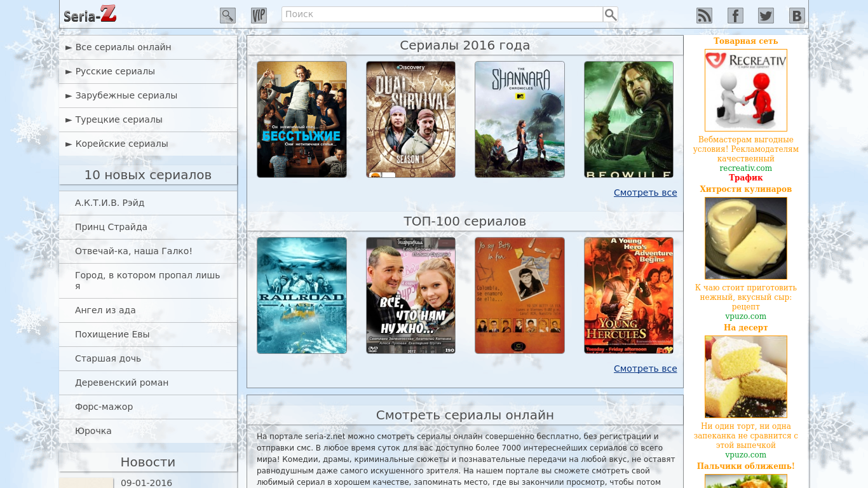Open Похищение Евы series link
This screenshot has width=868, height=488.
148,334
